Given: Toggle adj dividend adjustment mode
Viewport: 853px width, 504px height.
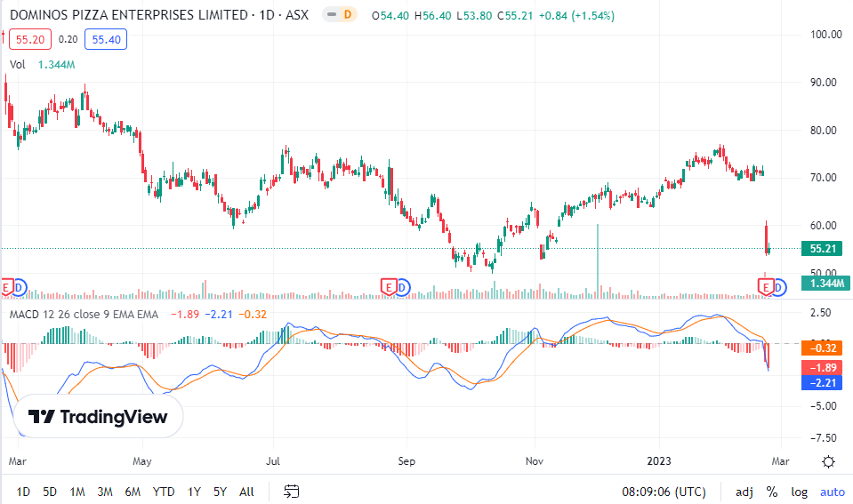Looking at the screenshot, I should click(744, 492).
